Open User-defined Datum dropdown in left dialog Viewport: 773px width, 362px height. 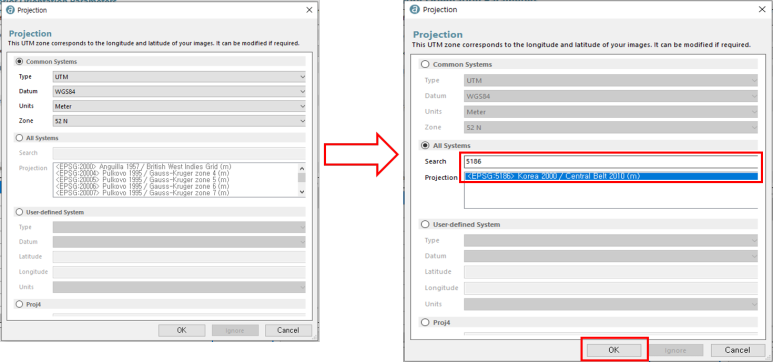click(179, 242)
